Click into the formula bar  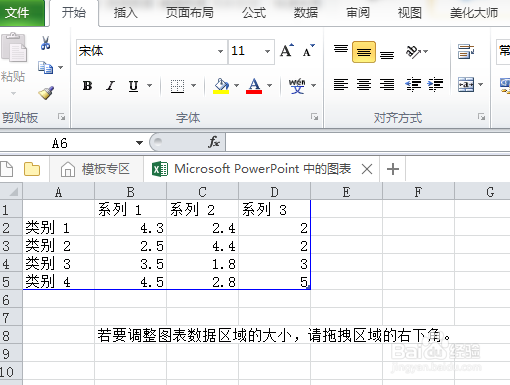point(368,142)
